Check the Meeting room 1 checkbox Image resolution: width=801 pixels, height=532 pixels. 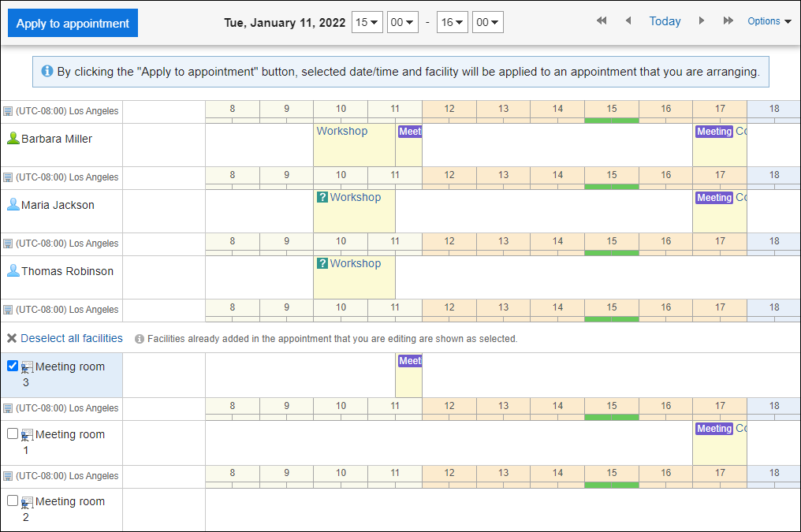(13, 433)
